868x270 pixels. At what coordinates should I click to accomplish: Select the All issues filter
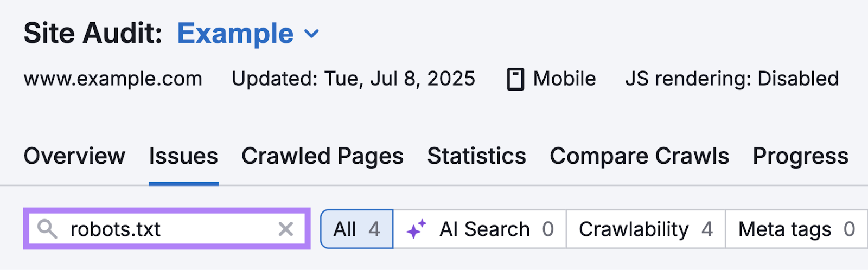tap(356, 229)
